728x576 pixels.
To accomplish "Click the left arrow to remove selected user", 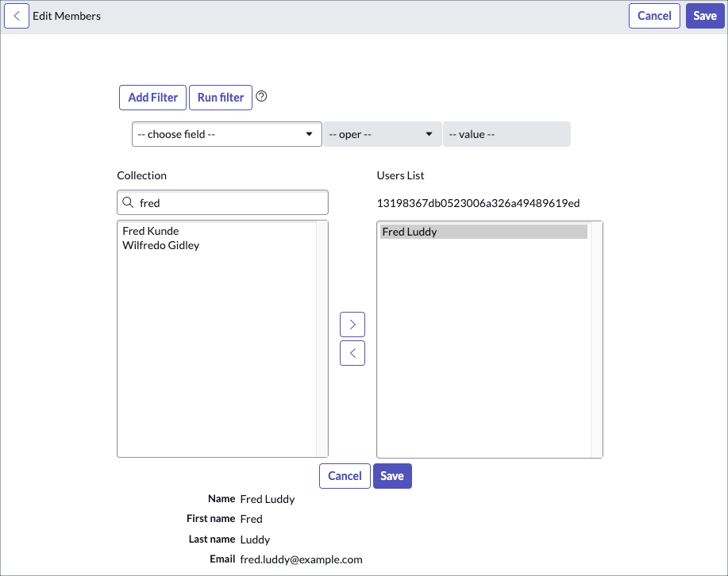I will coord(352,352).
